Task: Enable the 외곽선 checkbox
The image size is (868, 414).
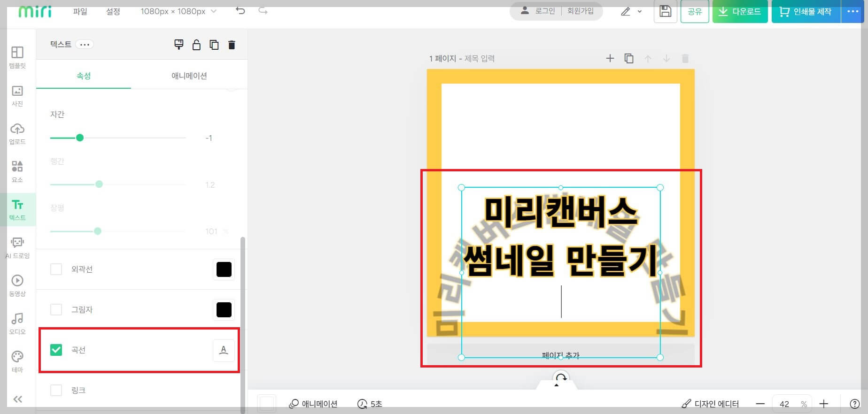Action: pos(56,269)
